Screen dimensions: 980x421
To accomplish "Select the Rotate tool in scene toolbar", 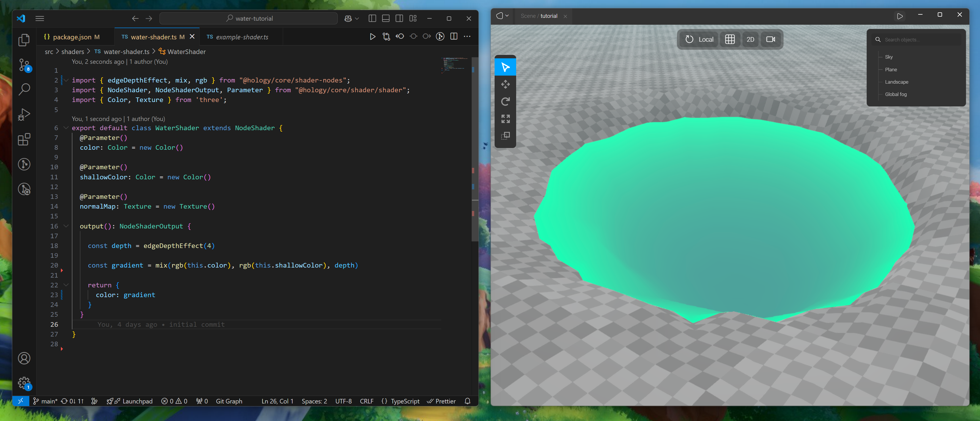I will pos(505,101).
